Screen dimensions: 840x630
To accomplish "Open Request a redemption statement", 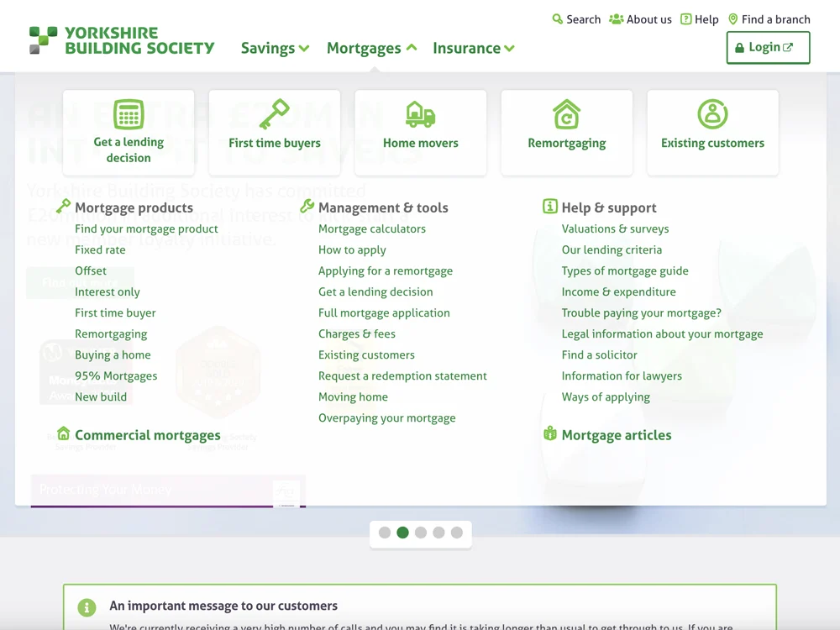I will (402, 376).
